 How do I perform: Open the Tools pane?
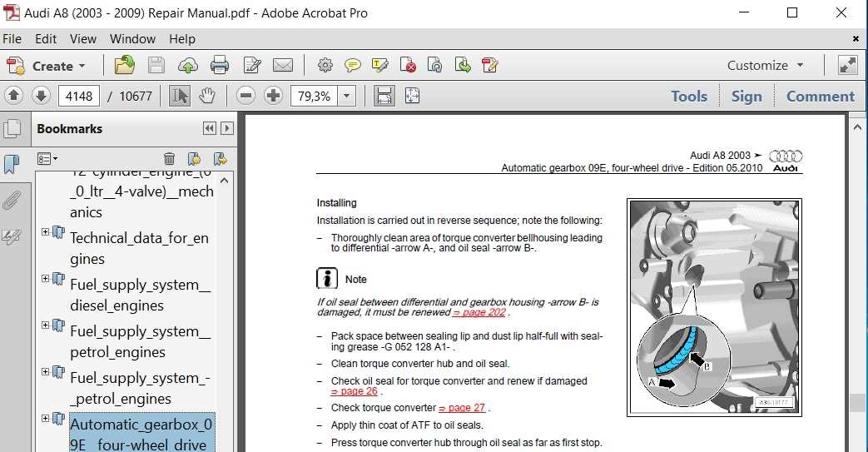(x=689, y=97)
